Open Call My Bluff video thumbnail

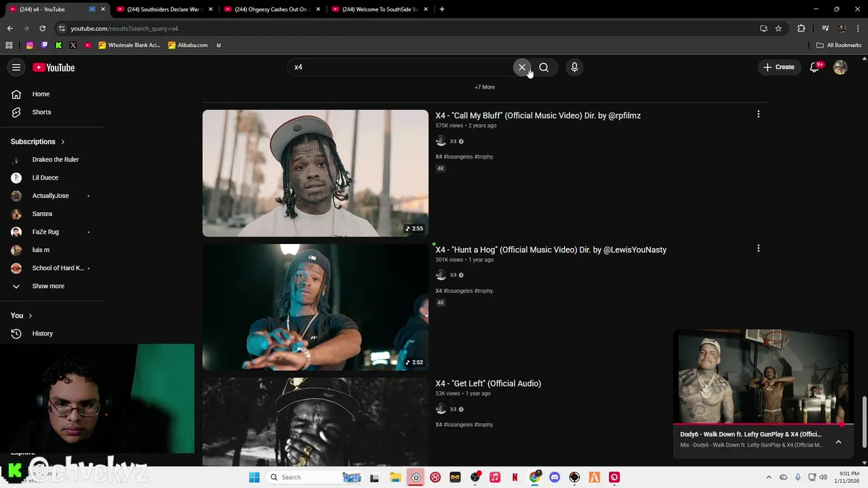coord(315,173)
